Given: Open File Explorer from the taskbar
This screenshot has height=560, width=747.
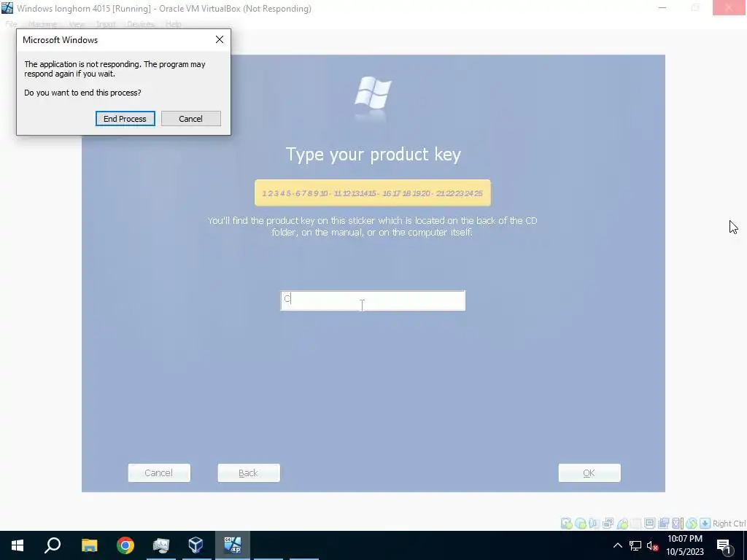Looking at the screenshot, I should click(89, 545).
